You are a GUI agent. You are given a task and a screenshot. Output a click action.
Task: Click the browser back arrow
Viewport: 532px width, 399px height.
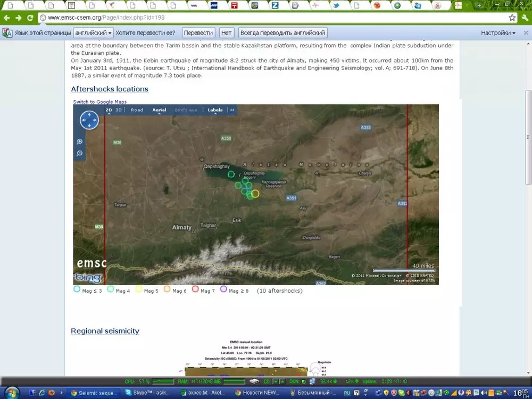click(7, 18)
